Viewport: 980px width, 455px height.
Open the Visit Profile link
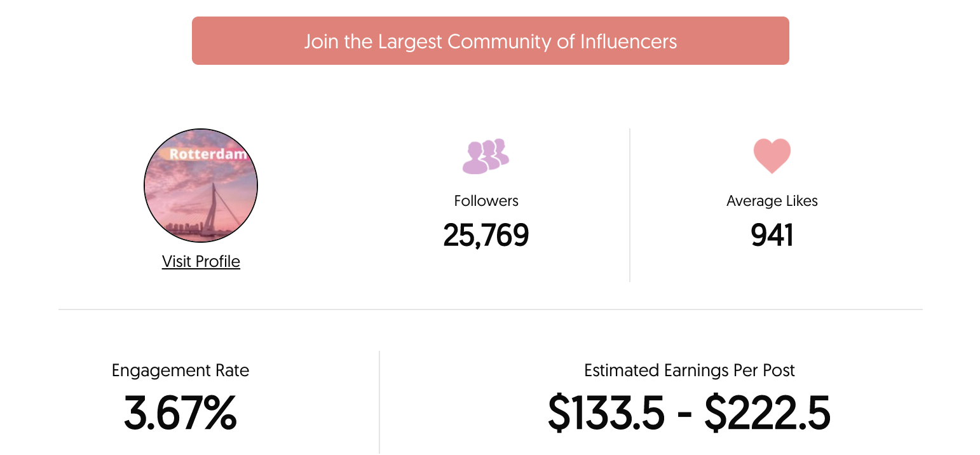[201, 261]
